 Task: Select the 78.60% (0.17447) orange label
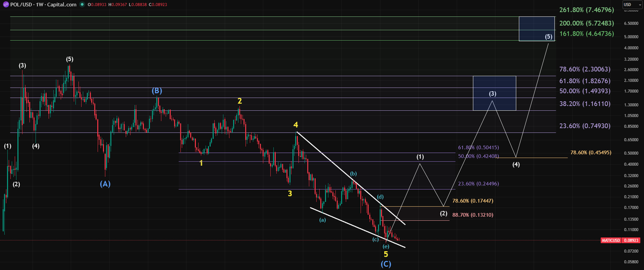pyautogui.click(x=474, y=201)
